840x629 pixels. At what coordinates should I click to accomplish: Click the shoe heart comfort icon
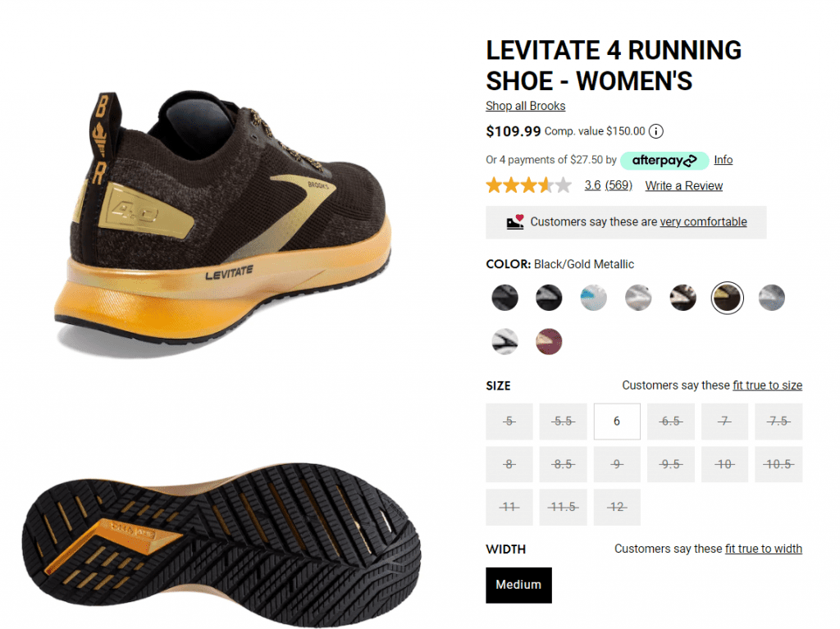(515, 222)
